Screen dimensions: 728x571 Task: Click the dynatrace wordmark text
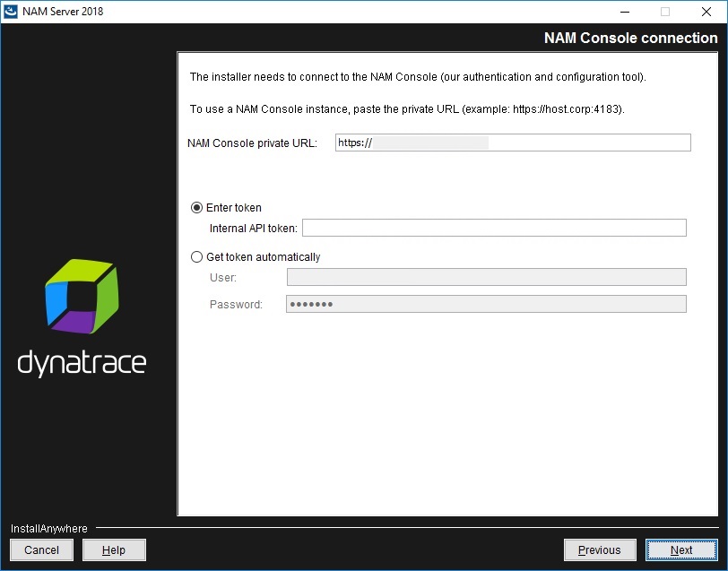click(82, 362)
